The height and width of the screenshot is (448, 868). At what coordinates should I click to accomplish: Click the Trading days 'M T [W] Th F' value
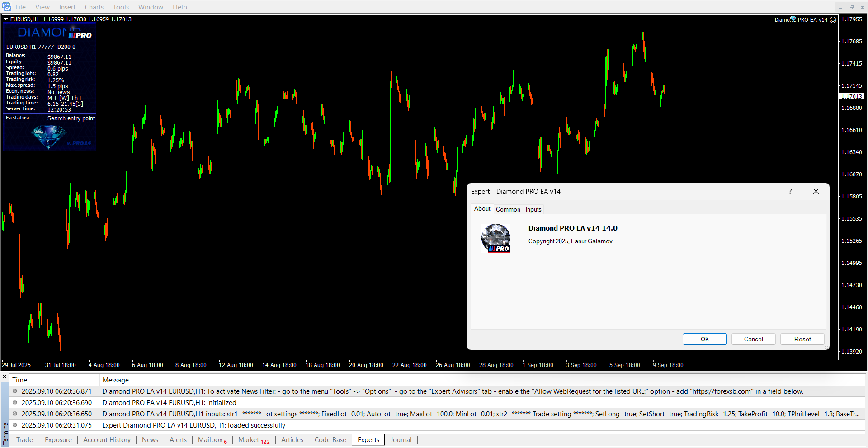point(65,98)
